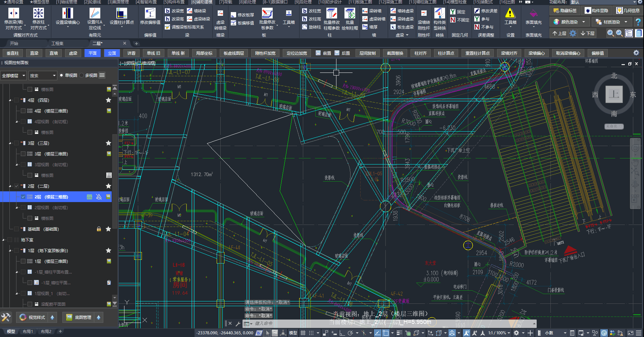
Task: Click the 设置柱计算点 ribbon icon
Action: pyautogui.click(x=121, y=13)
